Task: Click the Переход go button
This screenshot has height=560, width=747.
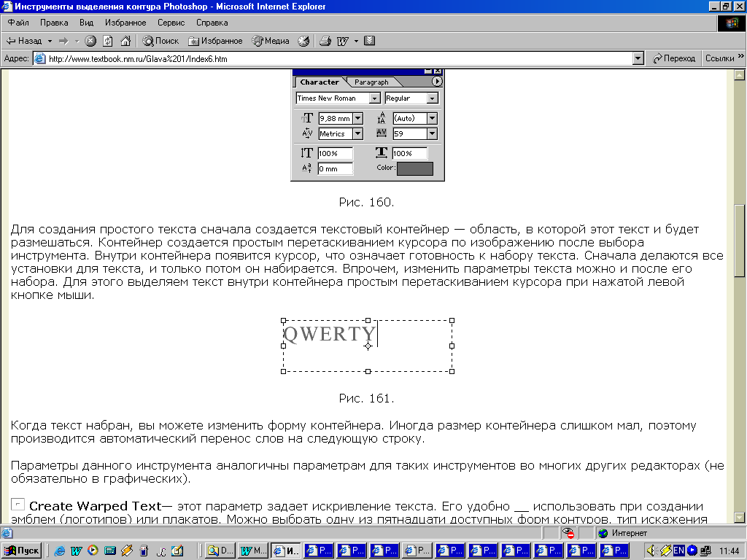Action: point(673,58)
